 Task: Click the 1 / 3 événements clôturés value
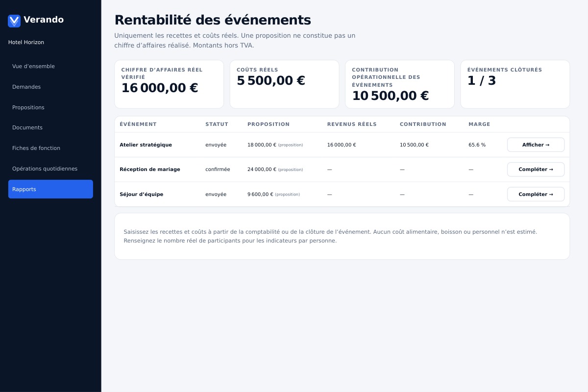pos(482,81)
